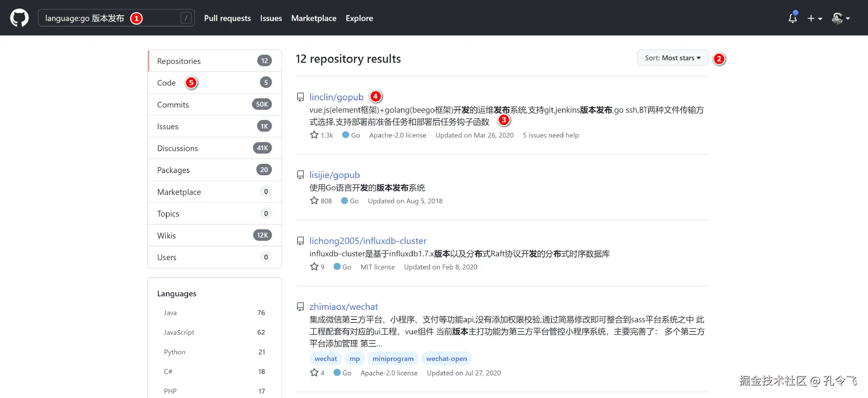Open the plus create-new menu

point(815,19)
